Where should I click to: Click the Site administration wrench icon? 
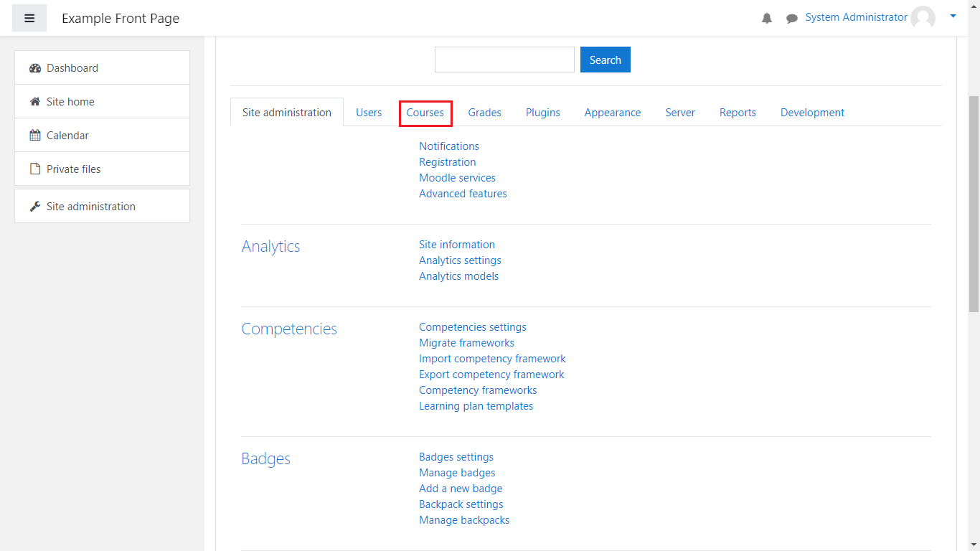(x=35, y=207)
